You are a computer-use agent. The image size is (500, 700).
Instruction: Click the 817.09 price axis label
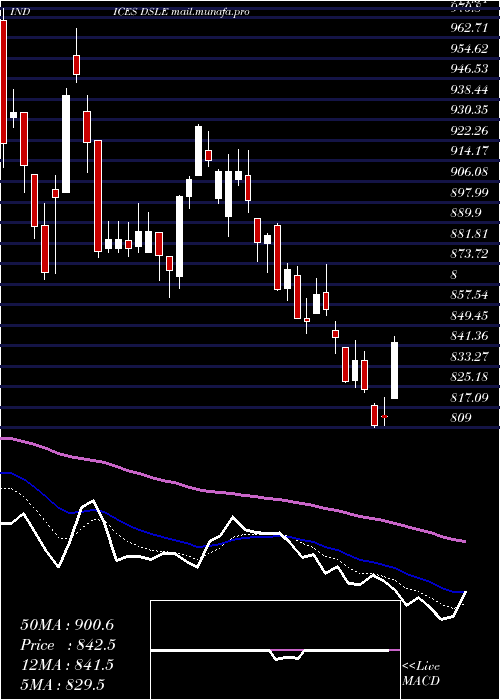tap(469, 397)
